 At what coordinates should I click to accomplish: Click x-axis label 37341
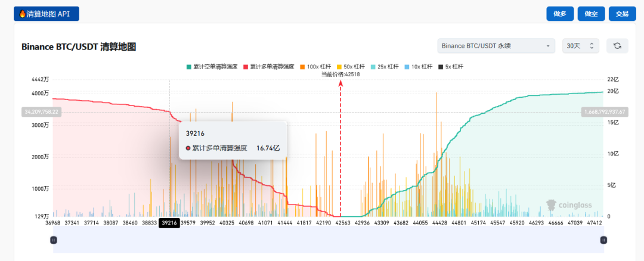73,223
